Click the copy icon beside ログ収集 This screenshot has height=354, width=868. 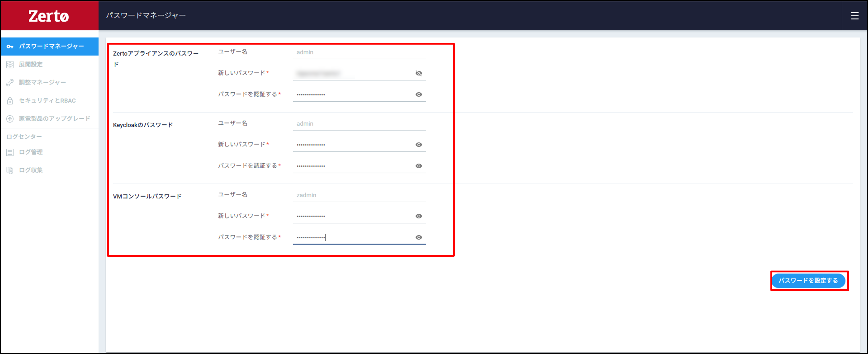[x=10, y=170]
